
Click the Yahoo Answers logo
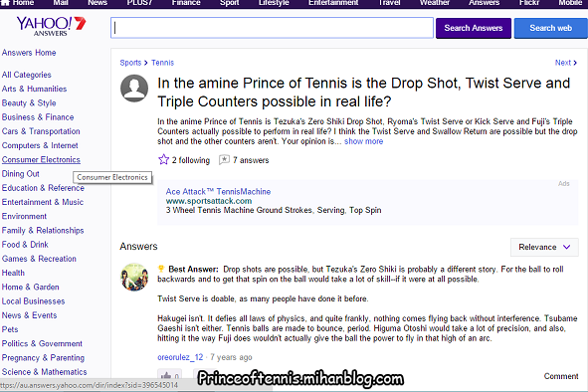pos(51,26)
